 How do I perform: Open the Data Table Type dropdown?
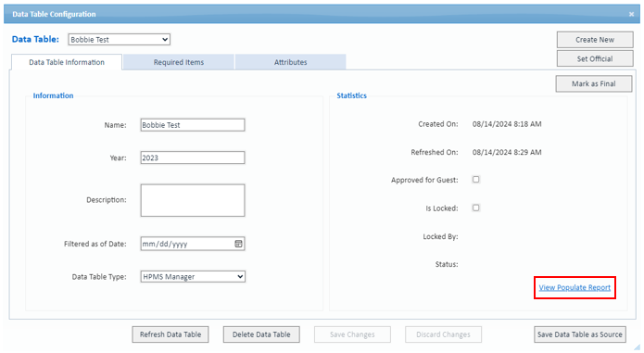click(x=193, y=277)
